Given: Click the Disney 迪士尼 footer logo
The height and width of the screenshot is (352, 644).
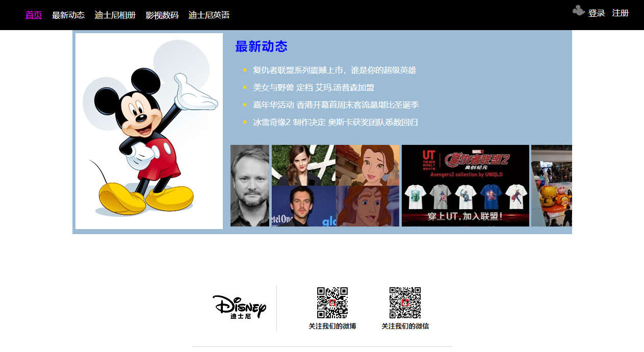Looking at the screenshot, I should [x=240, y=307].
